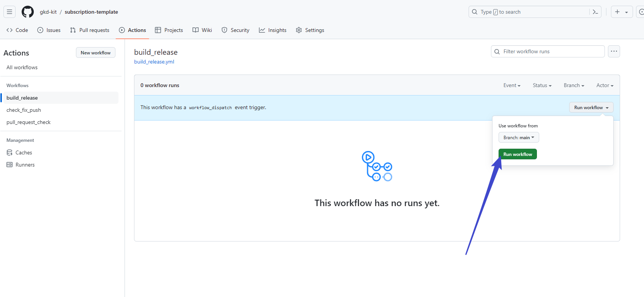Click the Issues circle-dot icon
The height and width of the screenshot is (297, 644).
click(x=40, y=30)
